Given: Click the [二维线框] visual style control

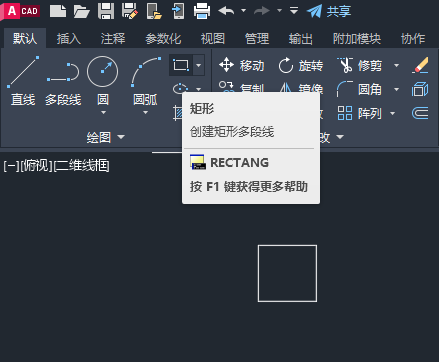Looking at the screenshot, I should (x=81, y=166).
